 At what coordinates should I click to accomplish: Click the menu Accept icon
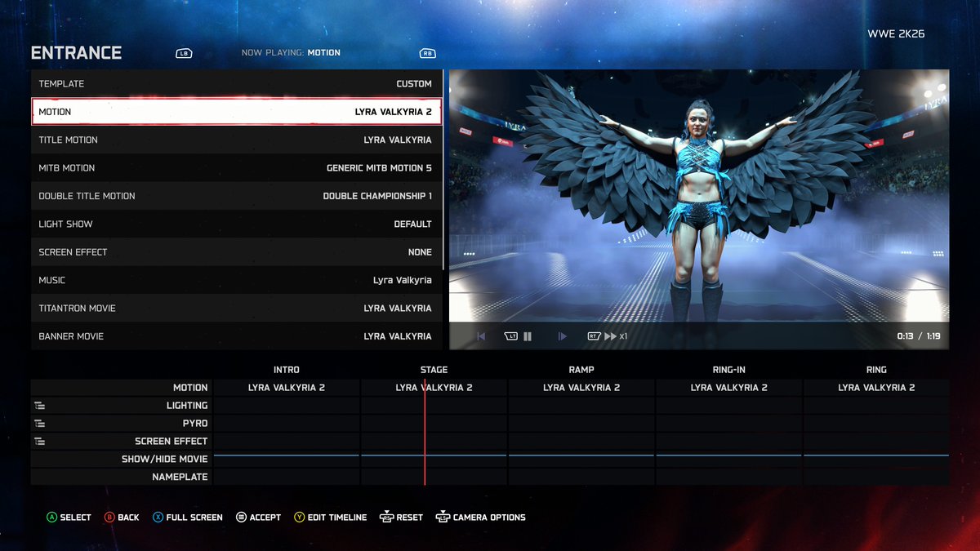[241, 518]
